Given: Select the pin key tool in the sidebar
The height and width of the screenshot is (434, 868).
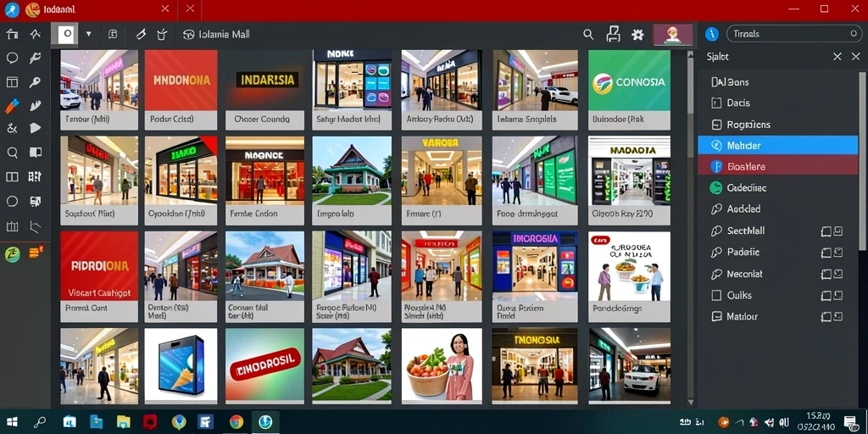Looking at the screenshot, I should click(x=36, y=82).
